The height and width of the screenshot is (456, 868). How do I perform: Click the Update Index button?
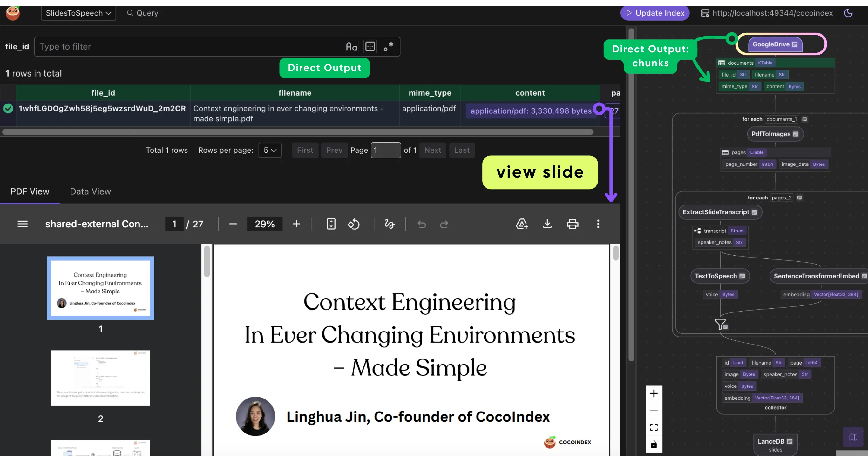[x=655, y=13]
